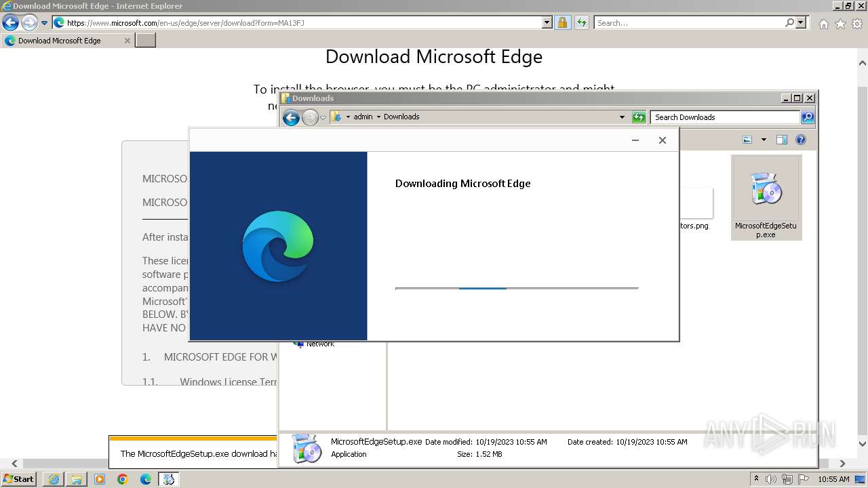Screen dimensions: 868x488
Task: Open the volume tray icon
Action: coord(771,479)
